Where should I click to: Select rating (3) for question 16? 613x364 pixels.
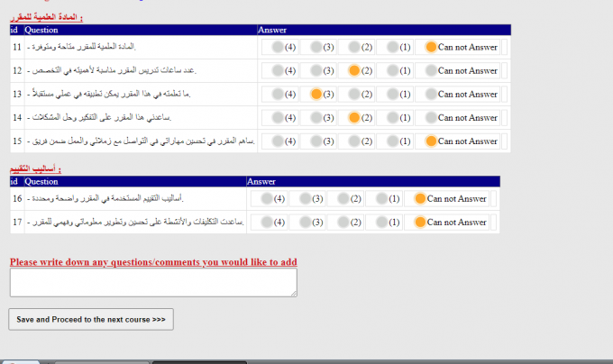point(305,199)
